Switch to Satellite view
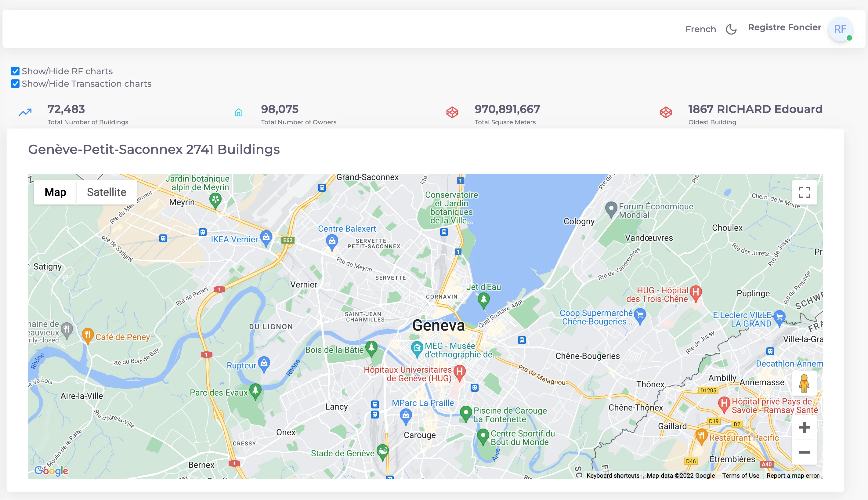This screenshot has width=868, height=500. click(106, 192)
